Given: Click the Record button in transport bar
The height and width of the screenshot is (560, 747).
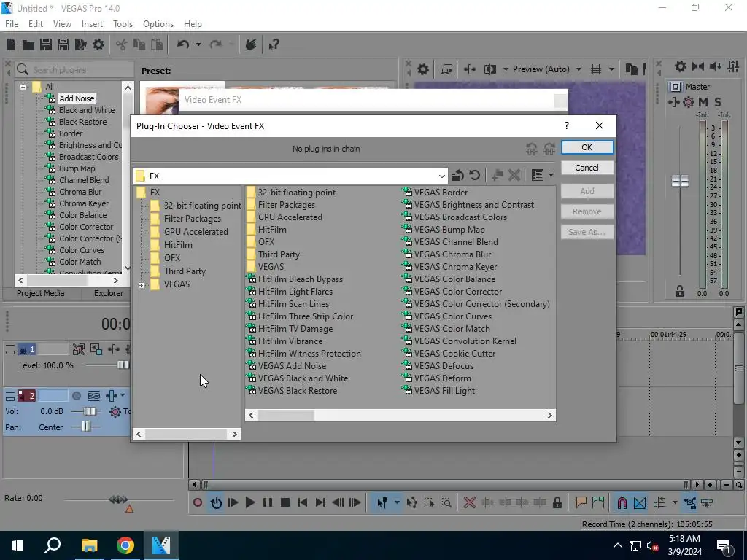Looking at the screenshot, I should (x=198, y=502).
